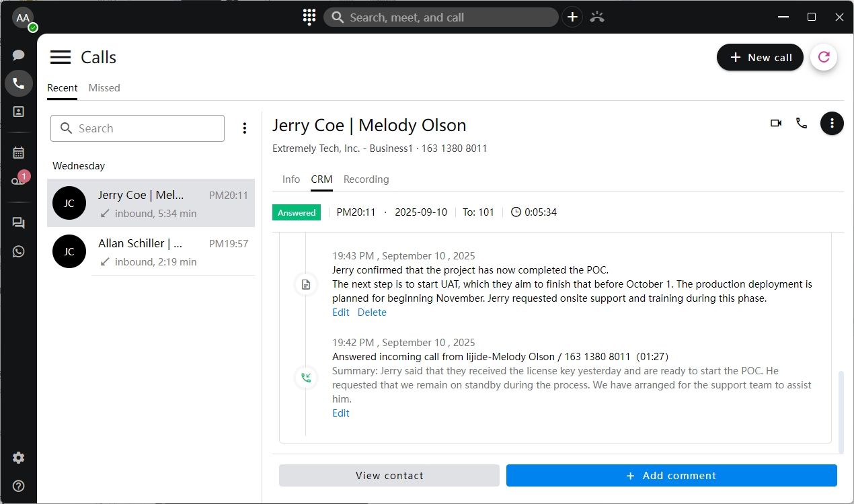Viewport: 854px width, 504px height.
Task: Click the chat icon in sidebar
Action: click(19, 55)
